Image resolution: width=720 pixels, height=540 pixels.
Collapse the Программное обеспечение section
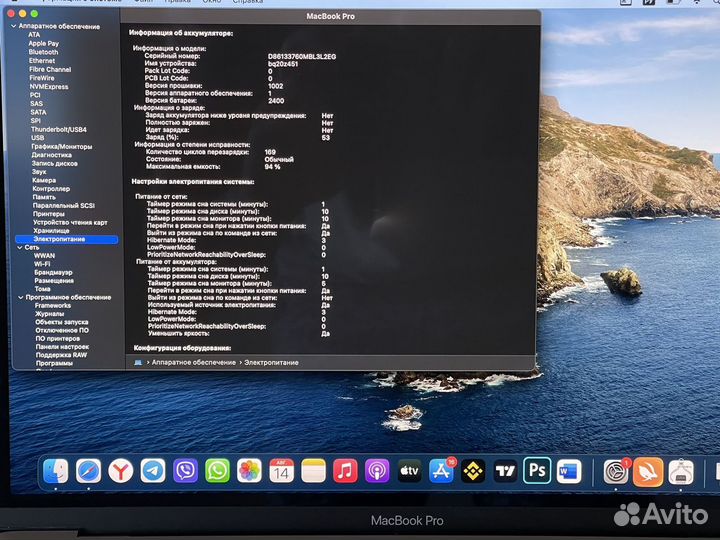pos(20,298)
